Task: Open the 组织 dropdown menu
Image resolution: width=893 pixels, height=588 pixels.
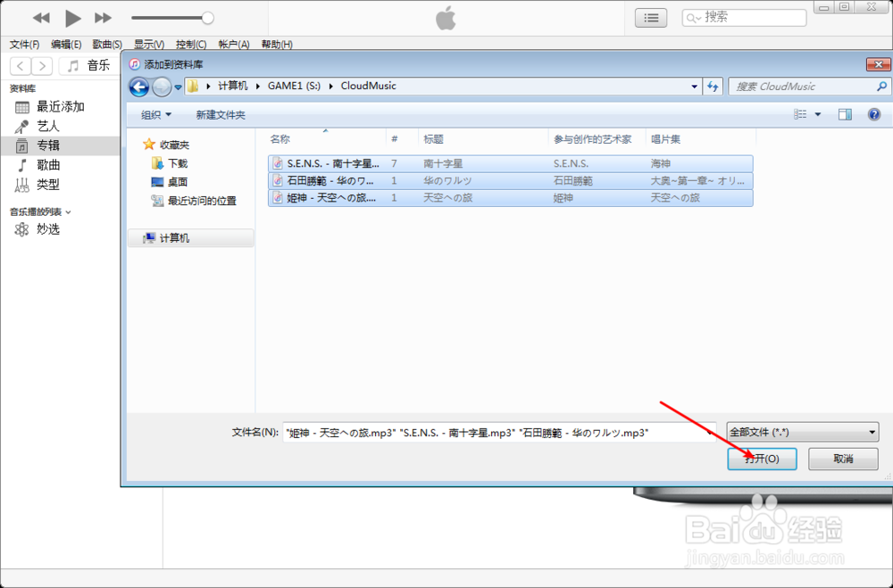Action: (156, 115)
